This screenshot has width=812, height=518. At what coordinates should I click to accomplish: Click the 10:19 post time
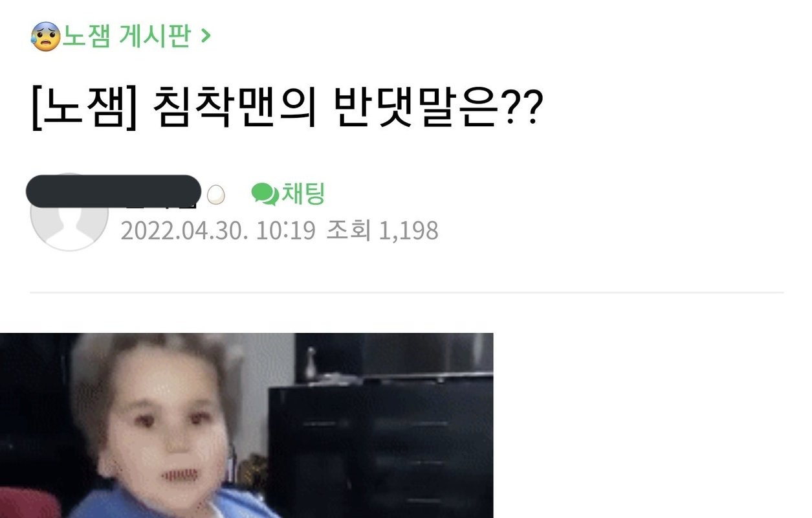point(285,231)
